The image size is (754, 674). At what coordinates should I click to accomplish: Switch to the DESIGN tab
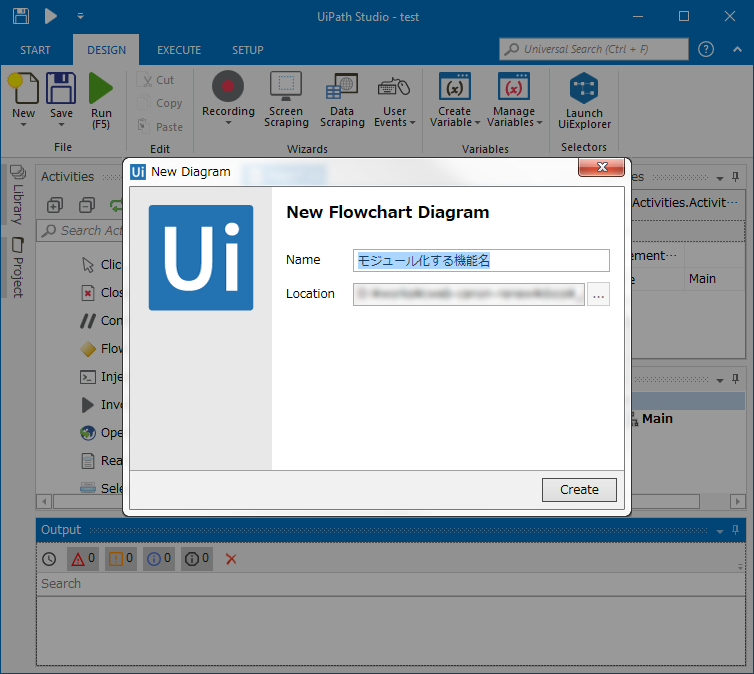(x=106, y=50)
